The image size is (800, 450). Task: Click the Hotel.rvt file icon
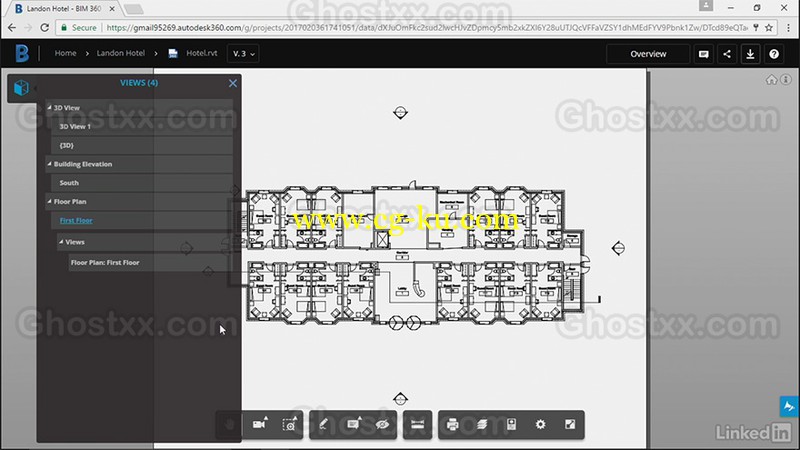[x=173, y=53]
